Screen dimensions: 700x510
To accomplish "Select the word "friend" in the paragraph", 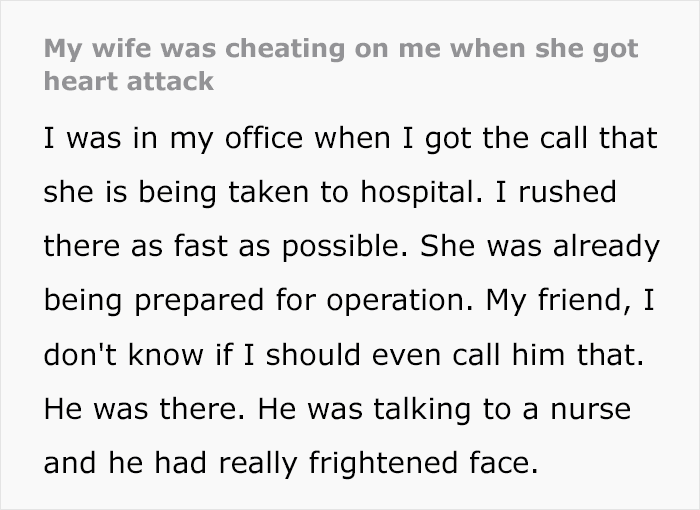I will pyautogui.click(x=579, y=299).
